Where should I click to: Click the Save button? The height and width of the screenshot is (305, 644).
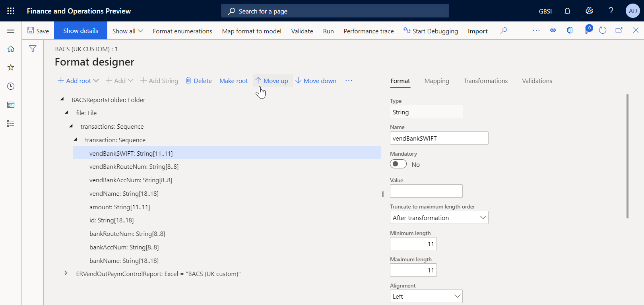coord(38,31)
